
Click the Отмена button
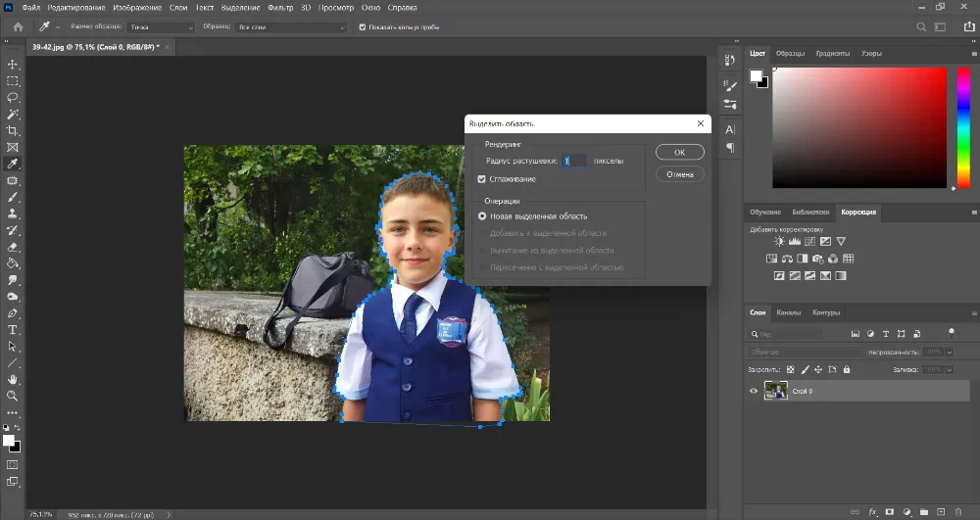tap(679, 174)
